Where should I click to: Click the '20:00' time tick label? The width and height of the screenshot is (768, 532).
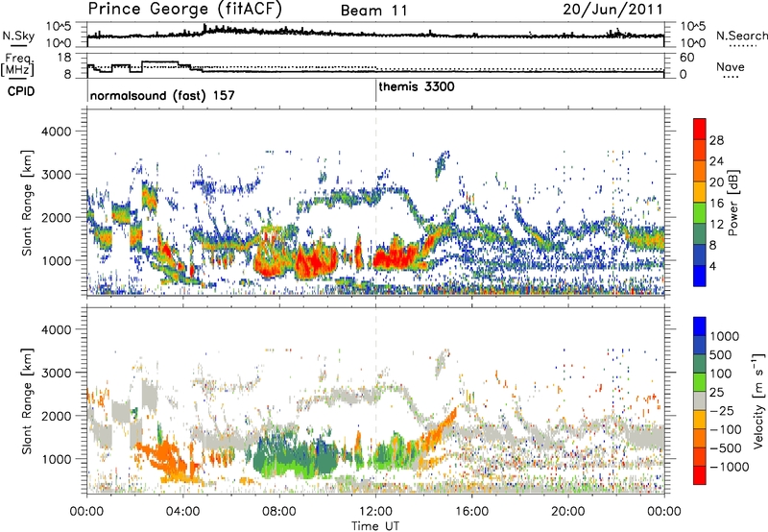click(568, 512)
